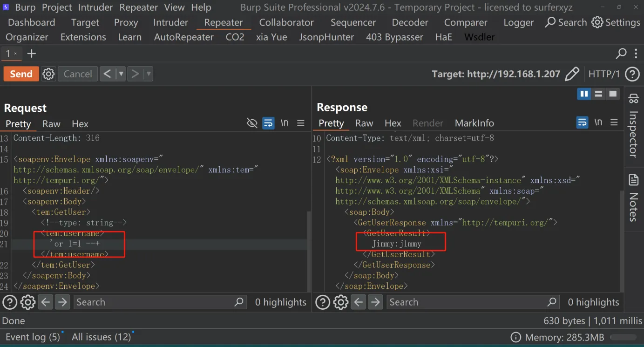
Task: Open the Notes side panel
Action: pyautogui.click(x=634, y=197)
